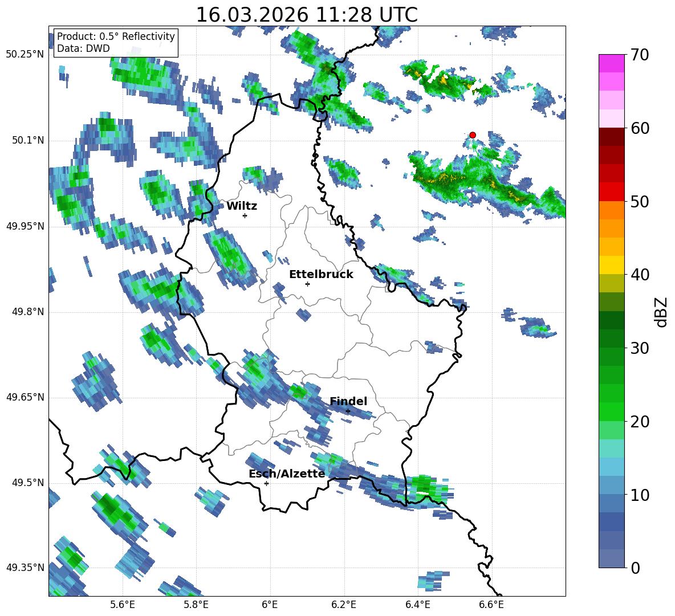The image size is (675, 616).
Task: Click the 70 value on the colorbar
Action: [x=640, y=55]
